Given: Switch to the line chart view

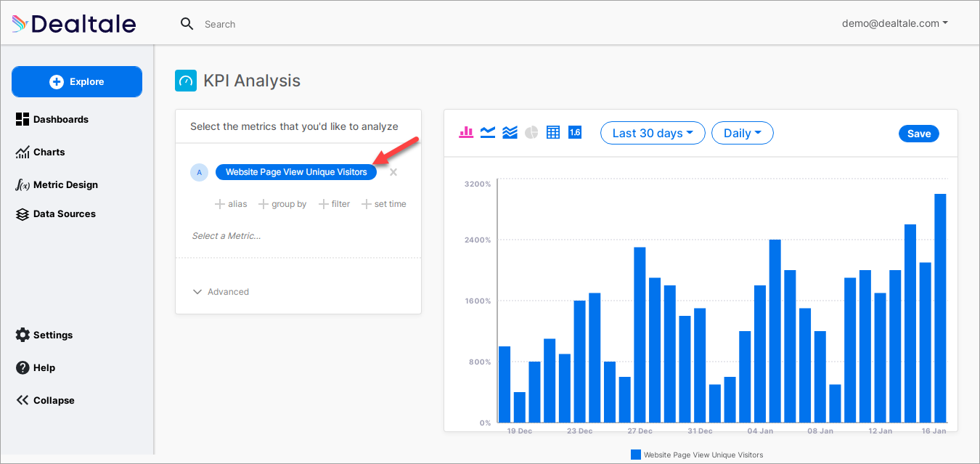Looking at the screenshot, I should click(488, 132).
